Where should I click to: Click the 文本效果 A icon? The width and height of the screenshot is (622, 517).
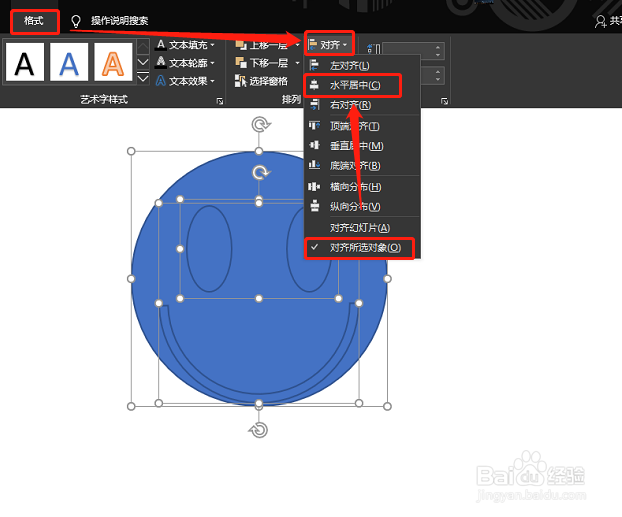pos(161,81)
